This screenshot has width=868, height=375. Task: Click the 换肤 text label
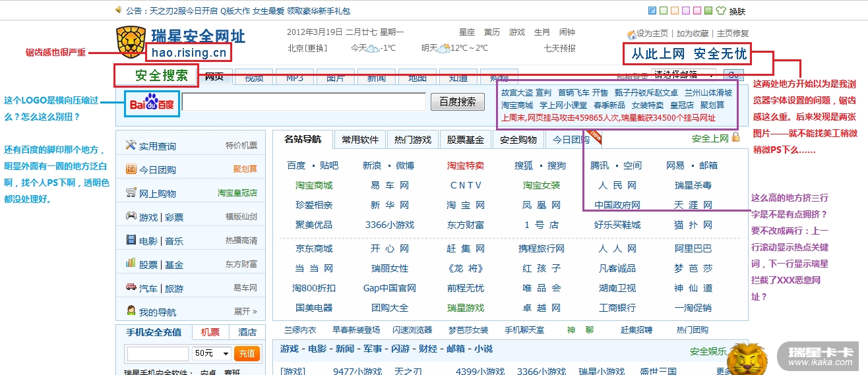click(737, 11)
